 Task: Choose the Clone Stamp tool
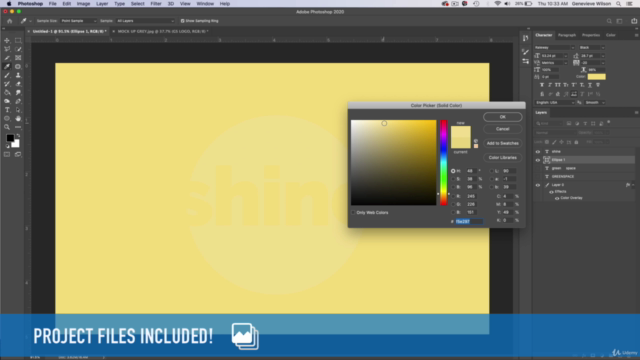coord(18,75)
